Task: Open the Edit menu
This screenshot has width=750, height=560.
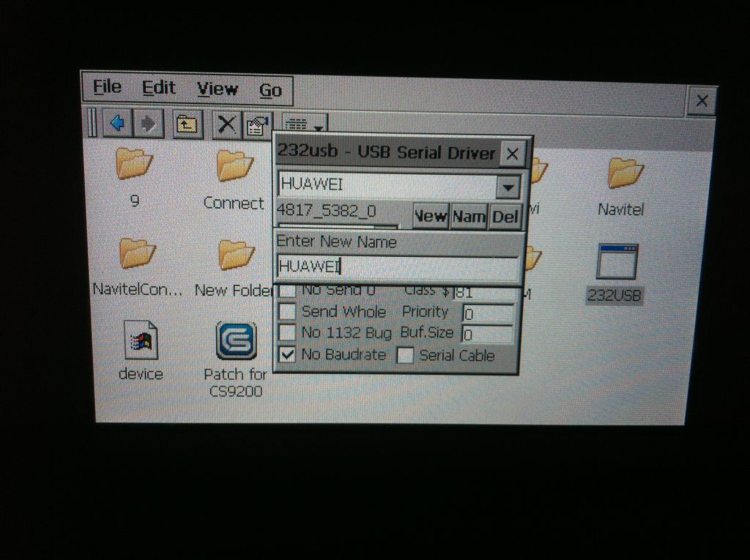Action: coord(159,88)
